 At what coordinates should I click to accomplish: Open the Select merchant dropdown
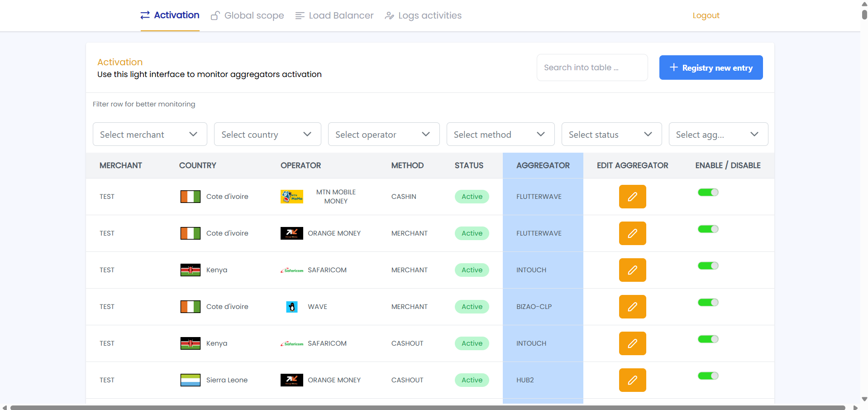tap(150, 135)
